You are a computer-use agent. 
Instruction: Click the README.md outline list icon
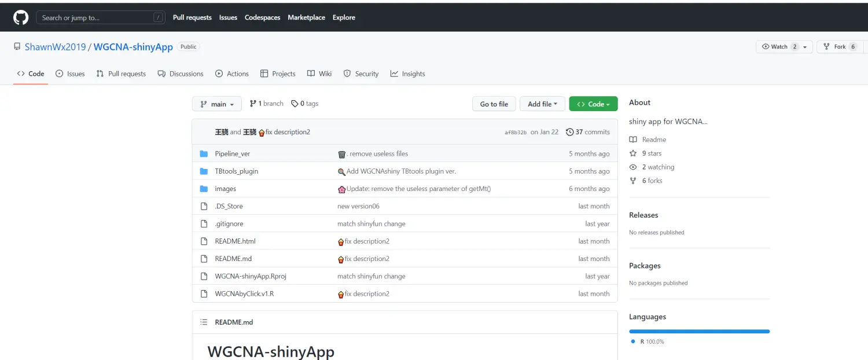204,322
